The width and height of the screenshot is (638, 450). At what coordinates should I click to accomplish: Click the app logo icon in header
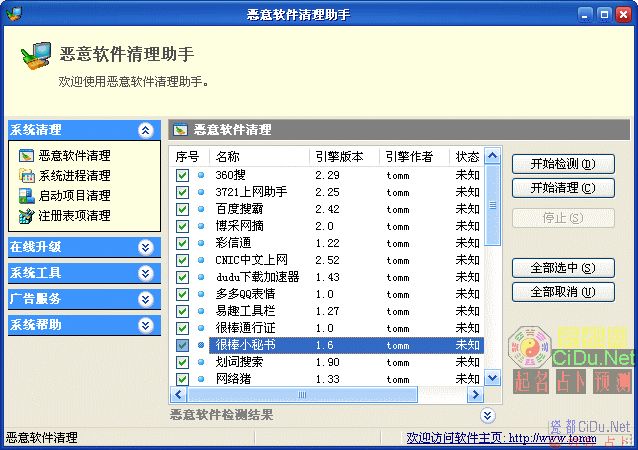[37, 58]
